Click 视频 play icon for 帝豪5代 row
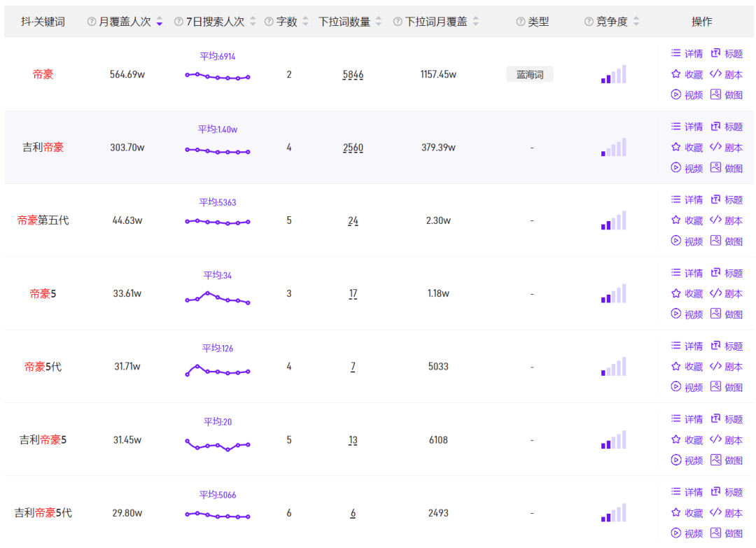 point(676,387)
